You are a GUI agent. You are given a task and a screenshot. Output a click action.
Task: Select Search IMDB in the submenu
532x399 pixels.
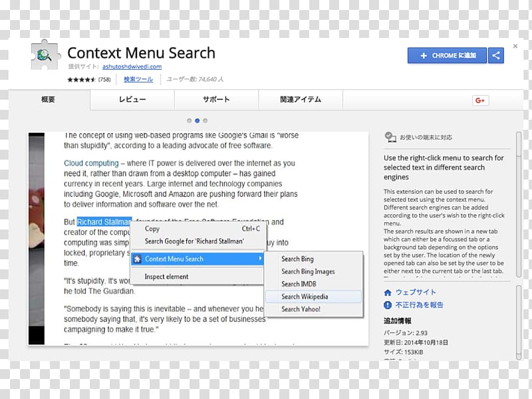(x=314, y=284)
